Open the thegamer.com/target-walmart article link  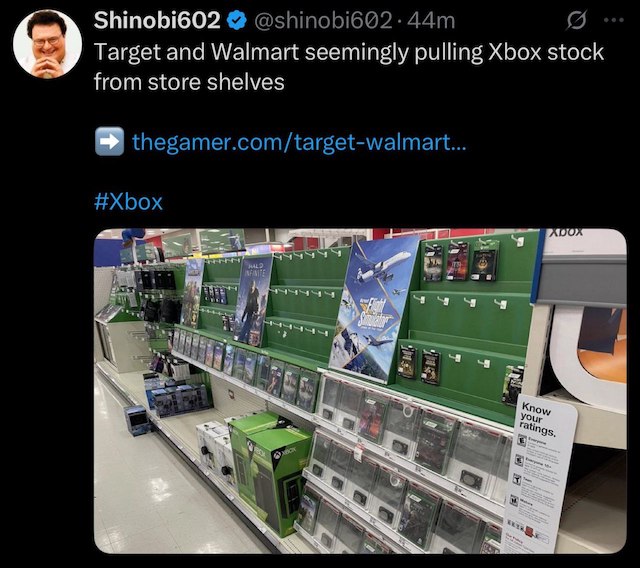click(x=299, y=142)
